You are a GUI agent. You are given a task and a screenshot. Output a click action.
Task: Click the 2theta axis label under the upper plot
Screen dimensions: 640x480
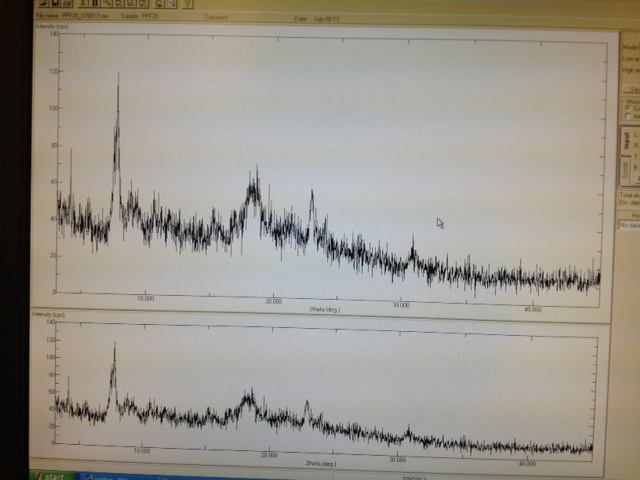[320, 310]
